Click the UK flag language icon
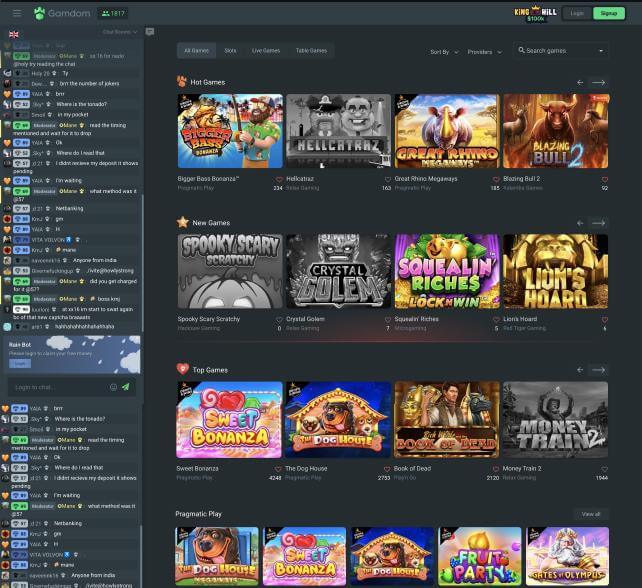The image size is (642, 588). [14, 34]
